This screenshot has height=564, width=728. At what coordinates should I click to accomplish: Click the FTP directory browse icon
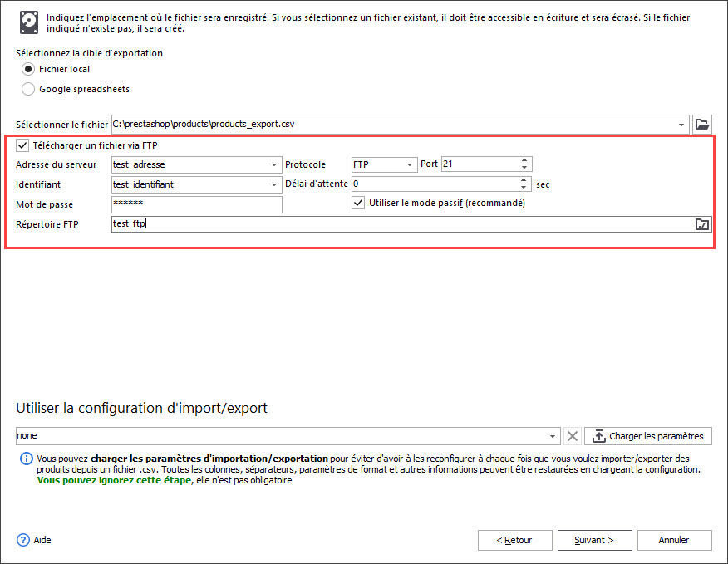click(x=702, y=224)
